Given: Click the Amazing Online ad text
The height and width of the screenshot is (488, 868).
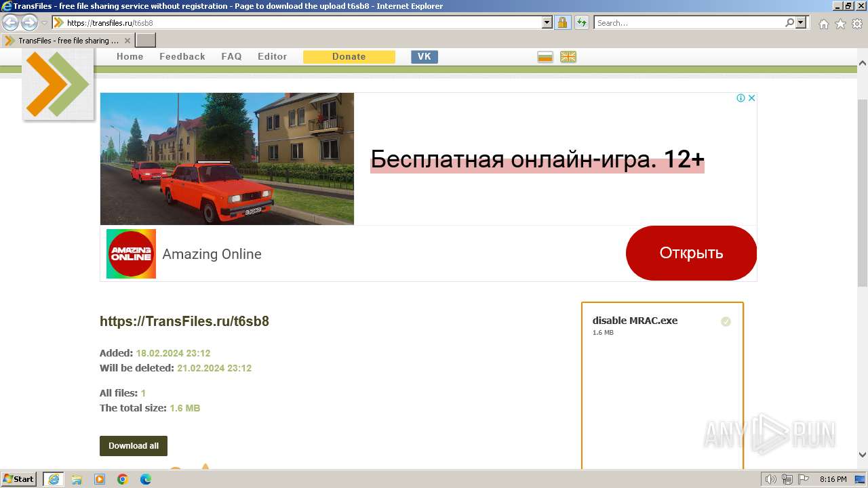Looking at the screenshot, I should click(x=212, y=254).
